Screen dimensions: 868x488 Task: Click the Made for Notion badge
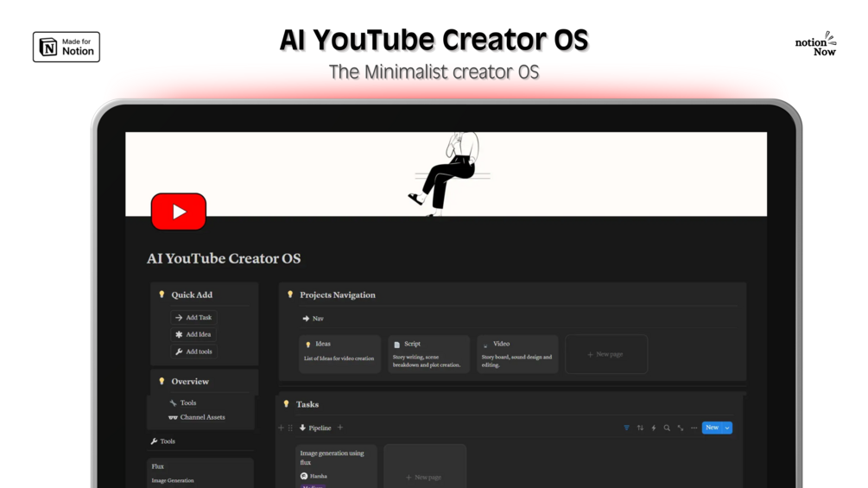(67, 47)
